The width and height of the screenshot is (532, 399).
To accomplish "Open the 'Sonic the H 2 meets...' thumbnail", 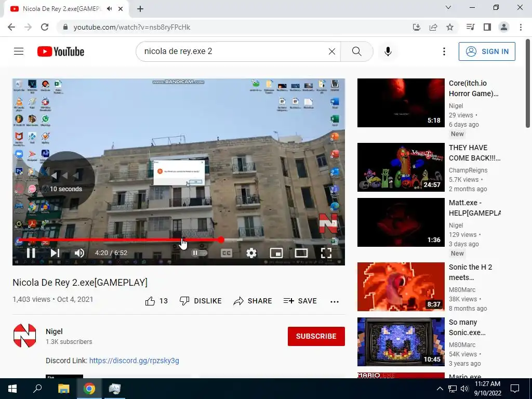I will 401,287.
